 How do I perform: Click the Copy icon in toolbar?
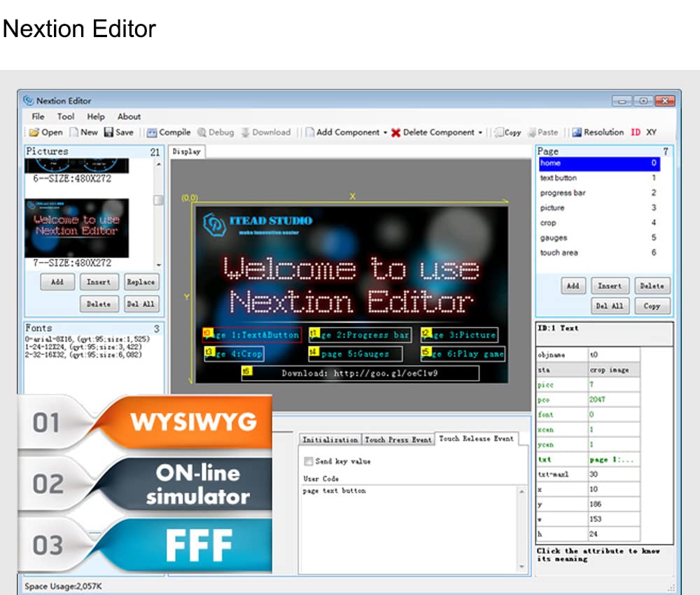(499, 132)
